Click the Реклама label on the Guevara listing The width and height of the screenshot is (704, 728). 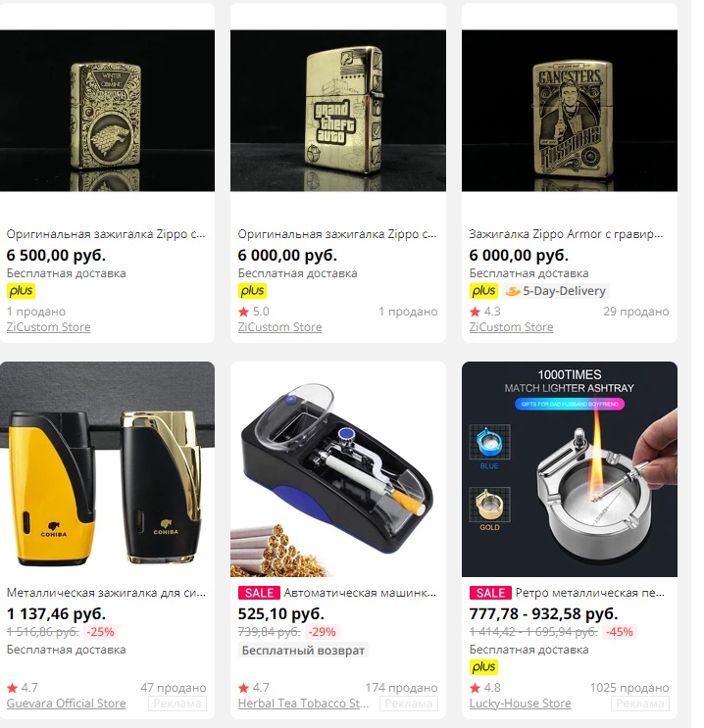(177, 704)
